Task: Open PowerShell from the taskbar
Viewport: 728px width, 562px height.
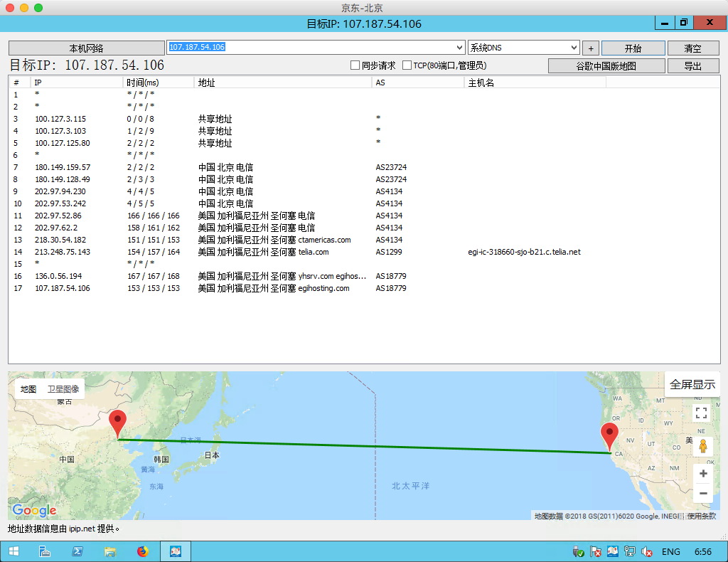Action: tap(77, 551)
